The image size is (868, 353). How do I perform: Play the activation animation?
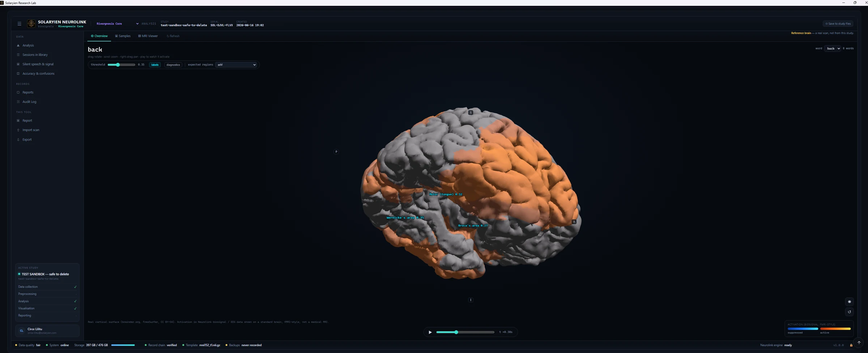(430, 332)
